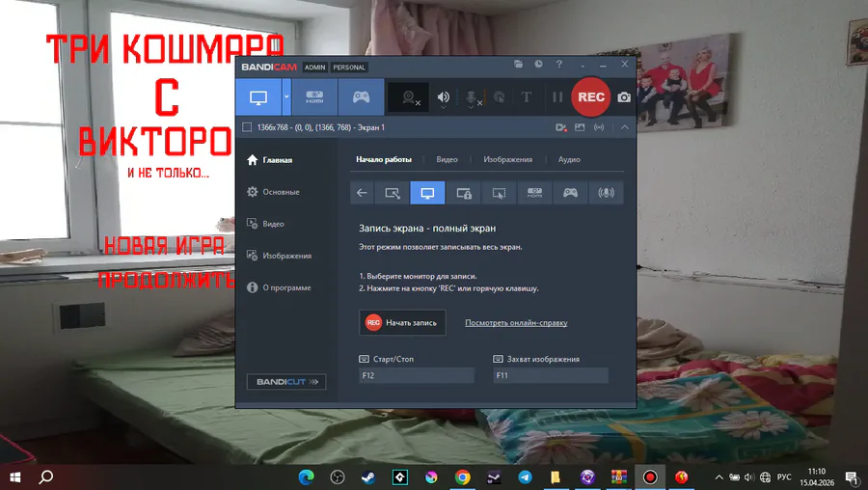Select HDMI device recording mode in top toolbar

coord(314,97)
